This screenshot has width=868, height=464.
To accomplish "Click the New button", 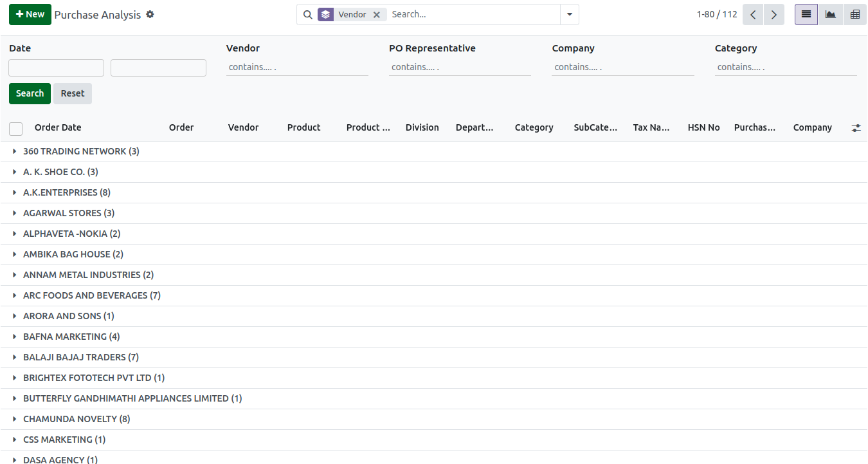I will point(30,14).
